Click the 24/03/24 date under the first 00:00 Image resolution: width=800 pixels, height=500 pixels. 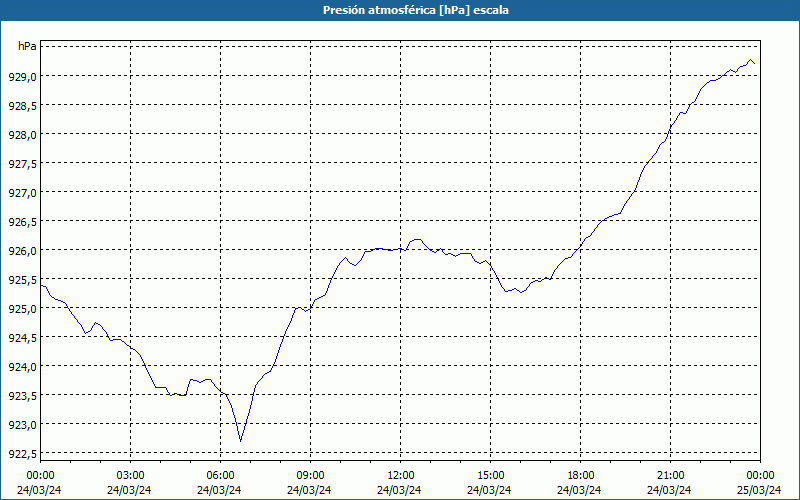pyautogui.click(x=39, y=490)
